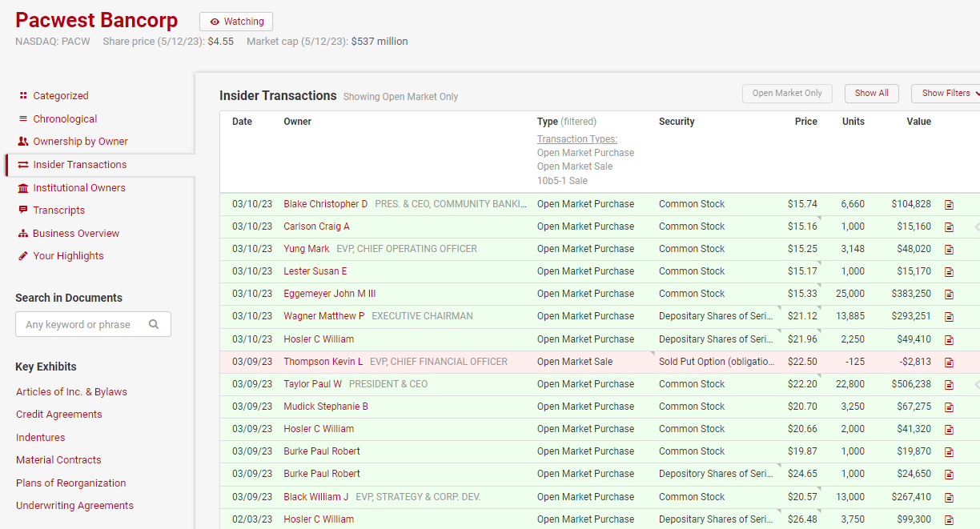The image size is (980, 529).
Task: Open filing document for Black William J row
Action: point(949,497)
